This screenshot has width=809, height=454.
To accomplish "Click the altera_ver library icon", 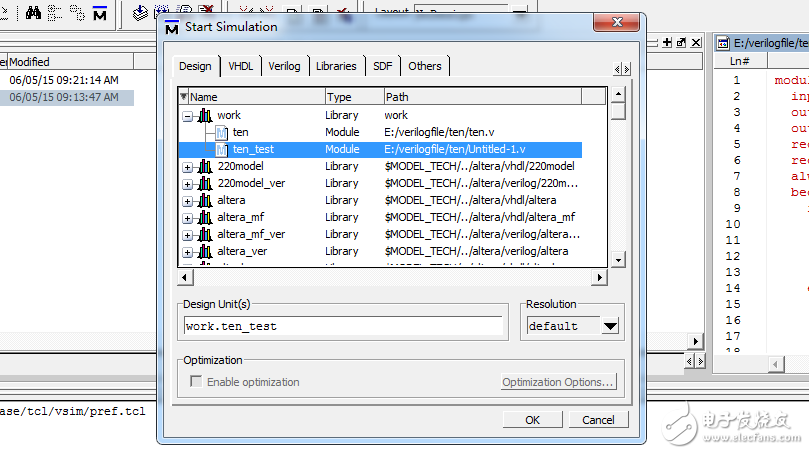I will (205, 251).
